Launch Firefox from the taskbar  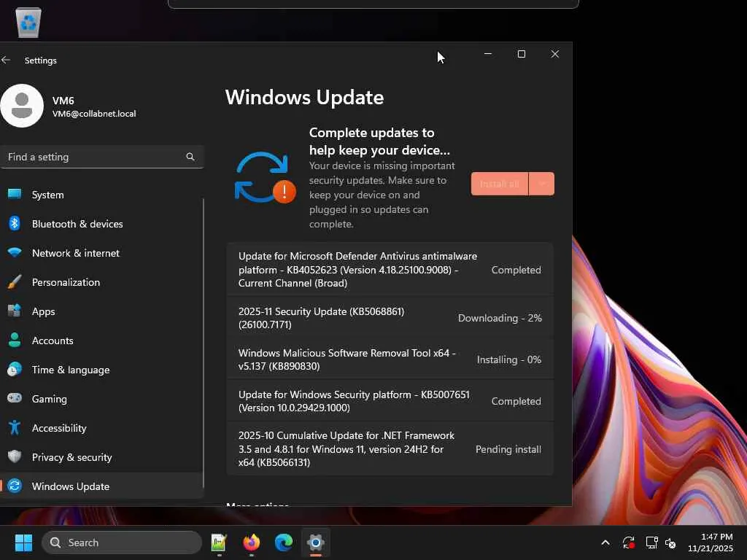[251, 542]
